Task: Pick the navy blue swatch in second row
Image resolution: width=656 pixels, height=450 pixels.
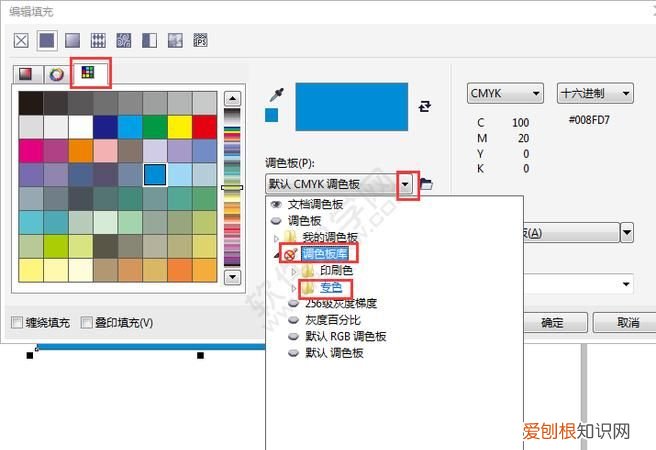Action: click(x=105, y=127)
